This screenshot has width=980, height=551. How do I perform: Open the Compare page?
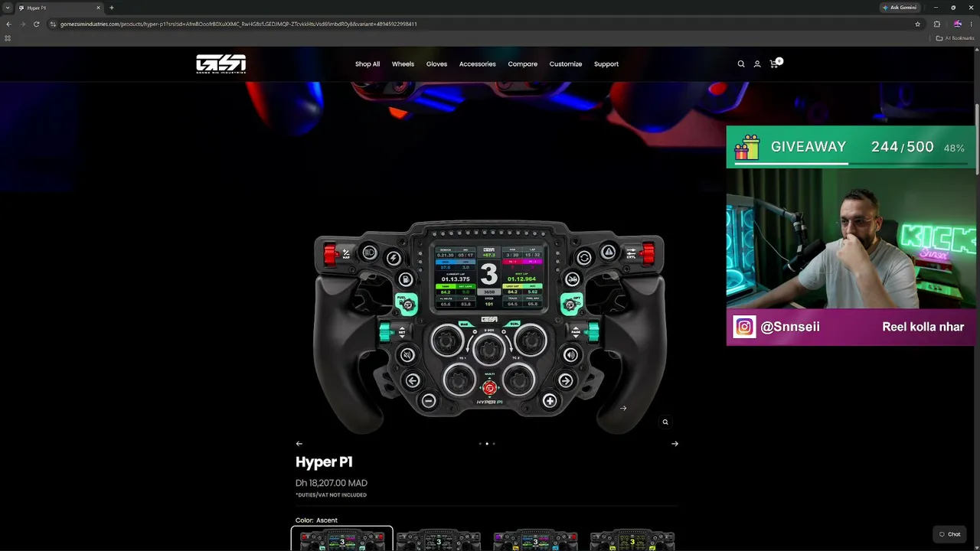tap(523, 64)
